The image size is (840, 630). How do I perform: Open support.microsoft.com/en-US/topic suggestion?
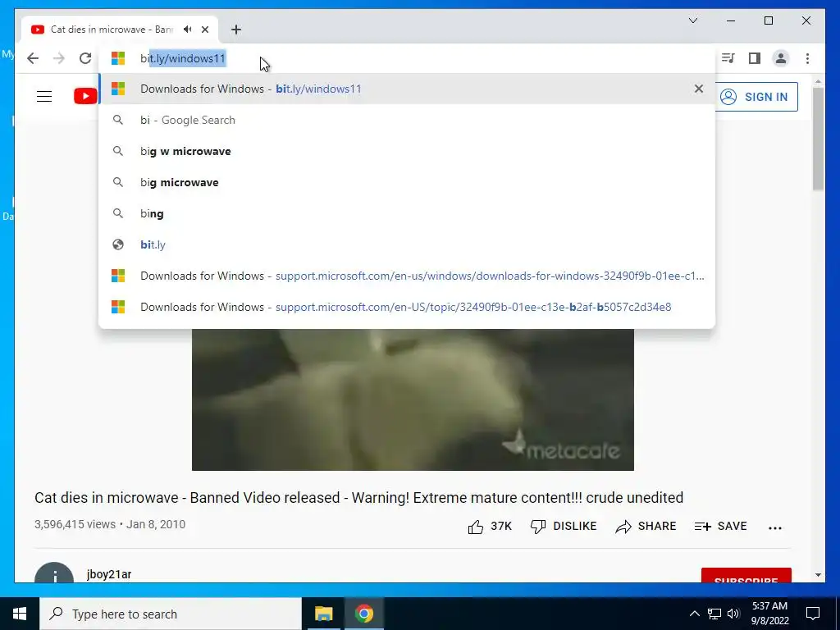(407, 307)
